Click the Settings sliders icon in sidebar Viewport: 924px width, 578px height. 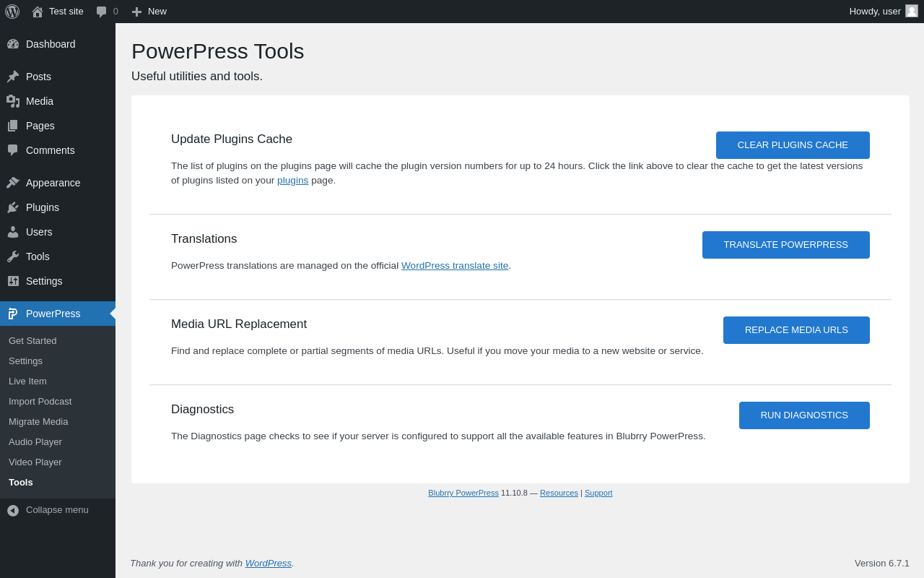click(x=13, y=281)
